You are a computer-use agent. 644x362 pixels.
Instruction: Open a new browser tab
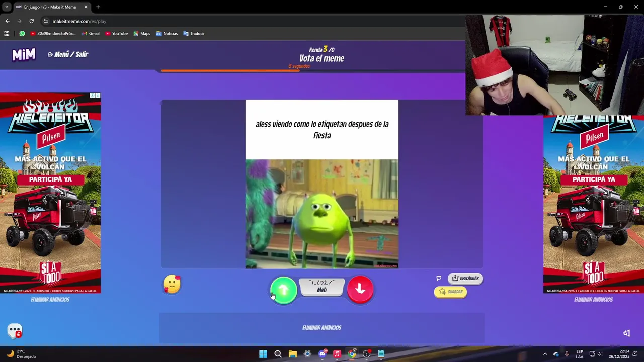click(x=98, y=7)
